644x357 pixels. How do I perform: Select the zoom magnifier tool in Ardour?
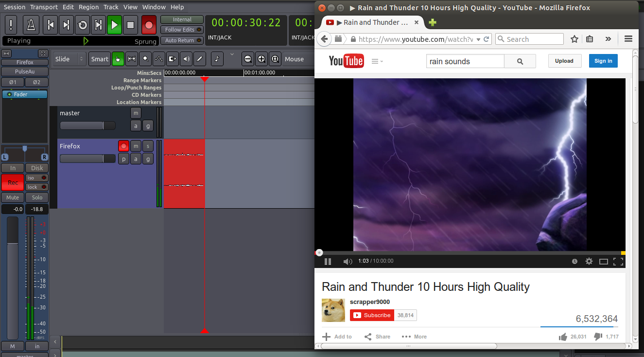point(145,59)
